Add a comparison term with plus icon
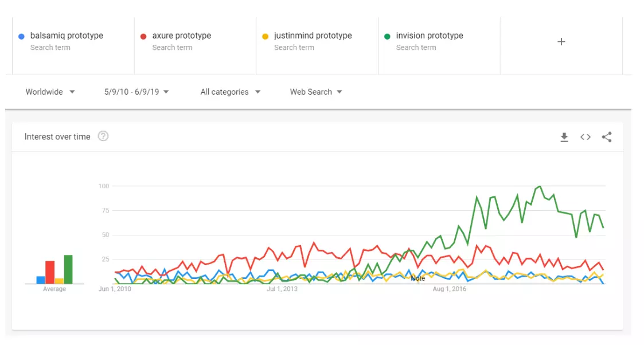The image size is (644, 345). (561, 41)
